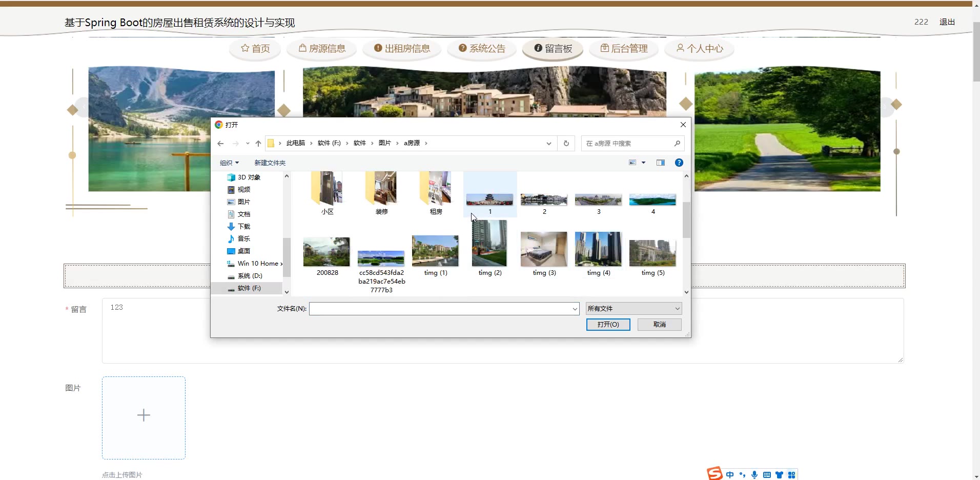Select 视频 in navigation tree
The image size is (980, 480).
pos(244,190)
